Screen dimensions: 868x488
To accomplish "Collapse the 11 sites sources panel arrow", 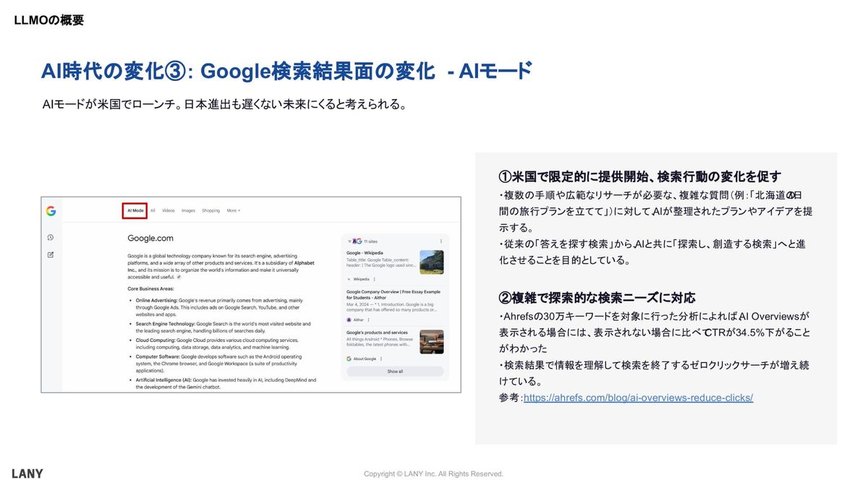I will [349, 241].
